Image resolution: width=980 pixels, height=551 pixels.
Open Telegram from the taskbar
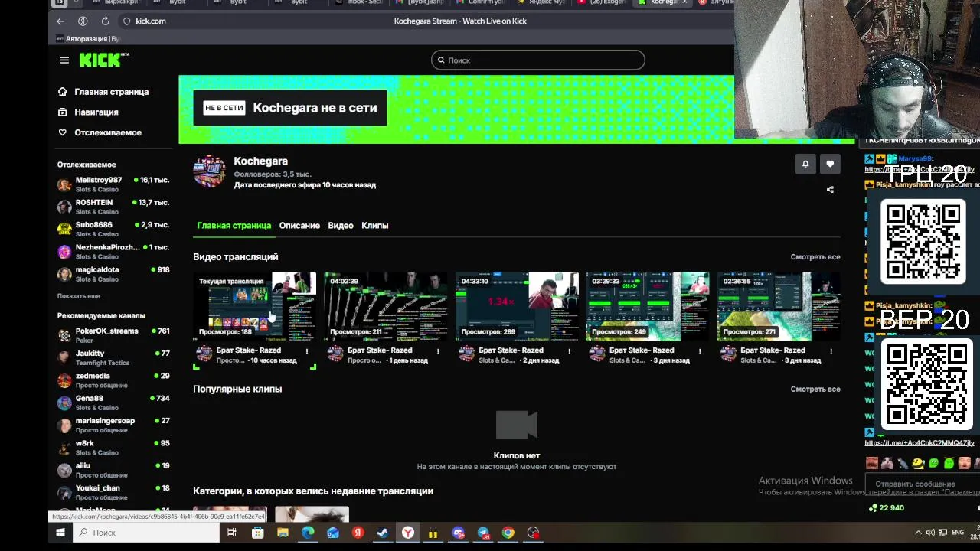[x=483, y=533]
